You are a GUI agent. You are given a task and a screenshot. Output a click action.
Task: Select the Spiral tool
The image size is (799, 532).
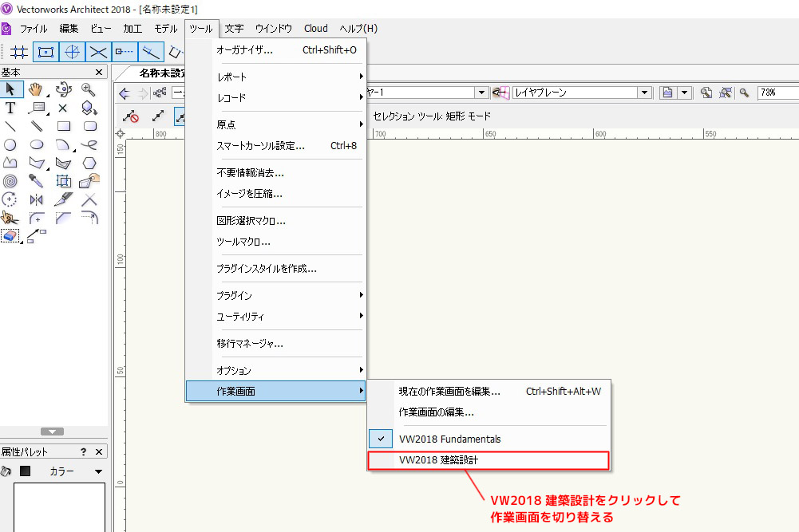pos(10,181)
